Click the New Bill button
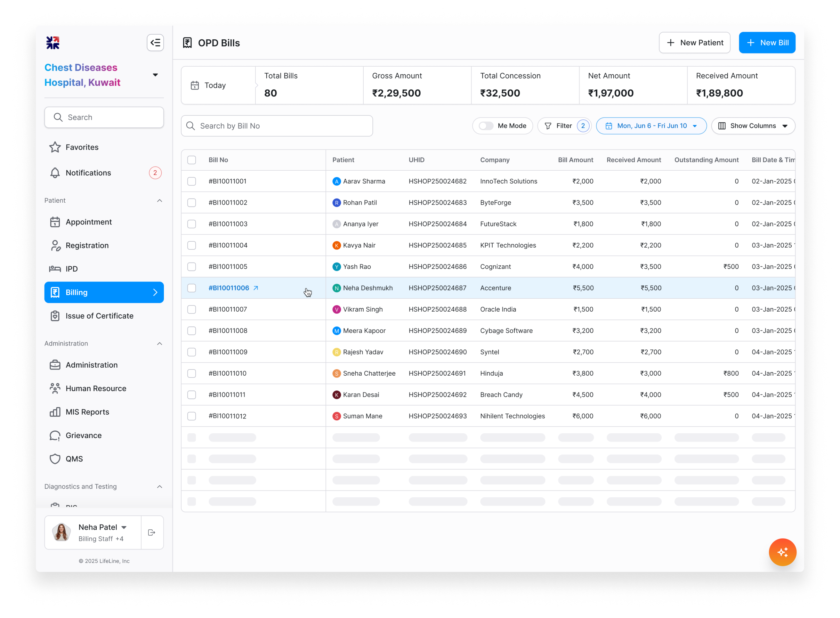The image size is (840, 618). tap(767, 43)
